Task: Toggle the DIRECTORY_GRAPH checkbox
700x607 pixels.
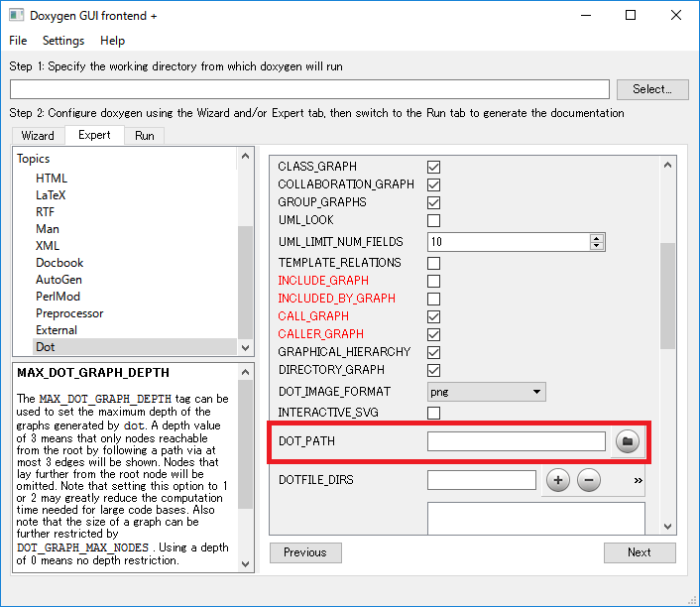Action: [433, 370]
